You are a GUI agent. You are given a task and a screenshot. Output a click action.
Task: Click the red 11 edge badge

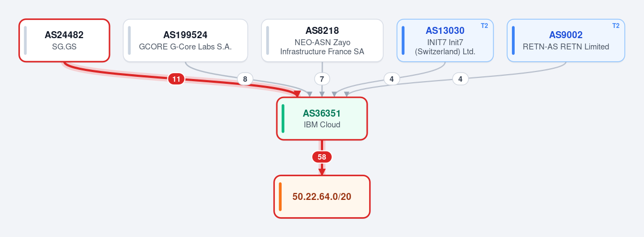176,79
